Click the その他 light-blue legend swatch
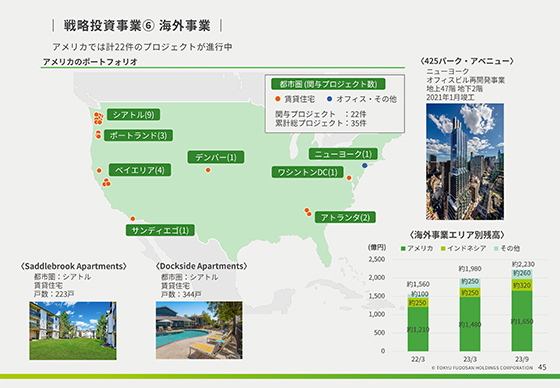The height and width of the screenshot is (388, 560). [496, 248]
